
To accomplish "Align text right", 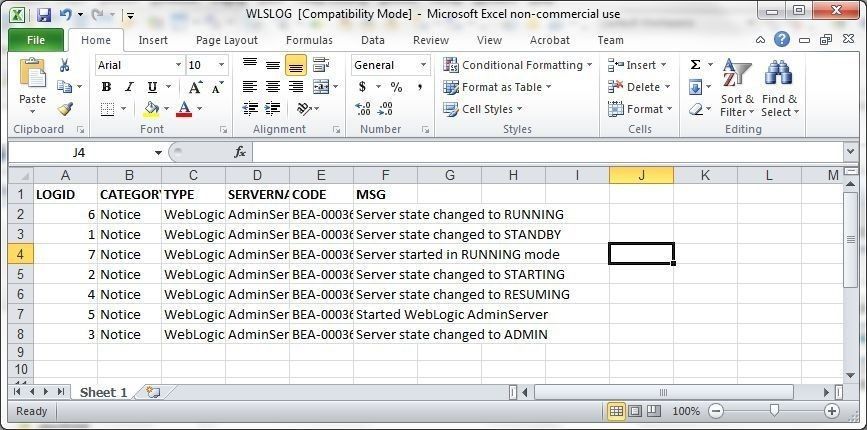I will (296, 87).
